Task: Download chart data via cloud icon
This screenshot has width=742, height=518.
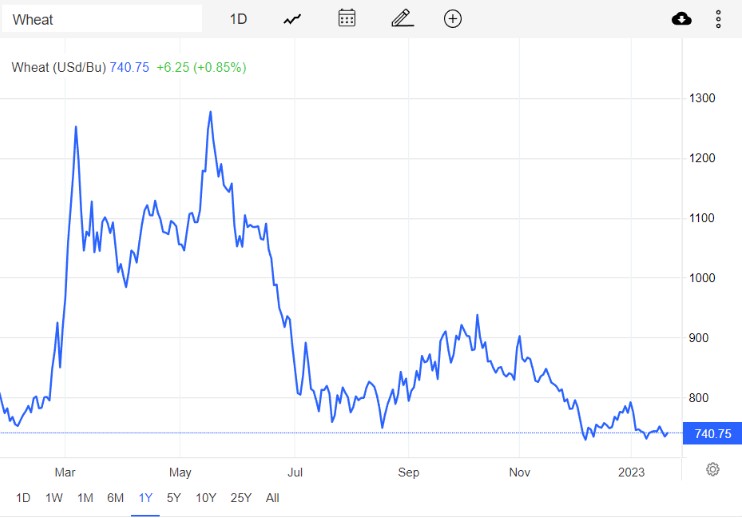Action: [x=681, y=19]
